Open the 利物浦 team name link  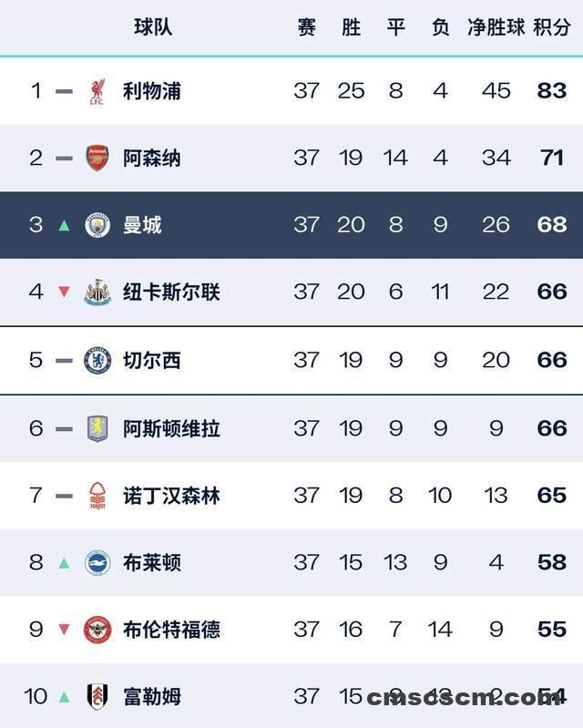tap(152, 91)
